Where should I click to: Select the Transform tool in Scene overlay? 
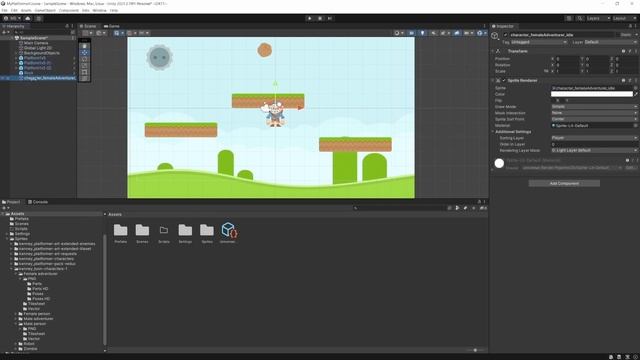pyautogui.click(x=84, y=79)
